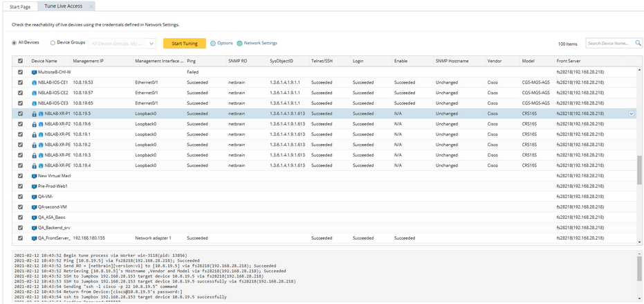Select the All Devices radio button
Screen dimensions: 644x304
click(15, 42)
